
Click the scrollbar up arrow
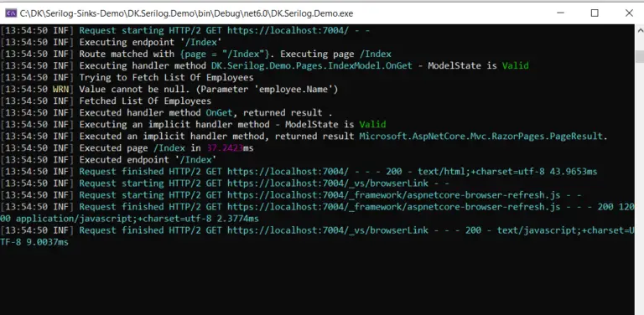pos(640,30)
